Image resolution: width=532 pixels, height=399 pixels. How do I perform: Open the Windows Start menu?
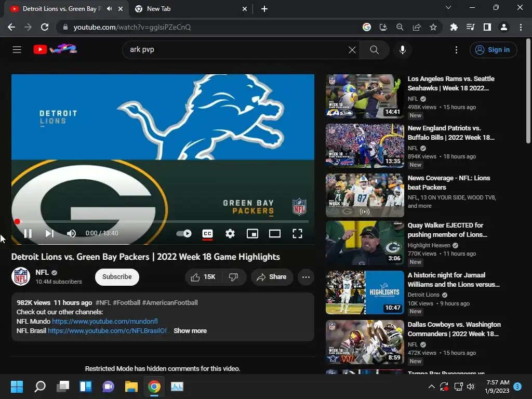tap(17, 387)
